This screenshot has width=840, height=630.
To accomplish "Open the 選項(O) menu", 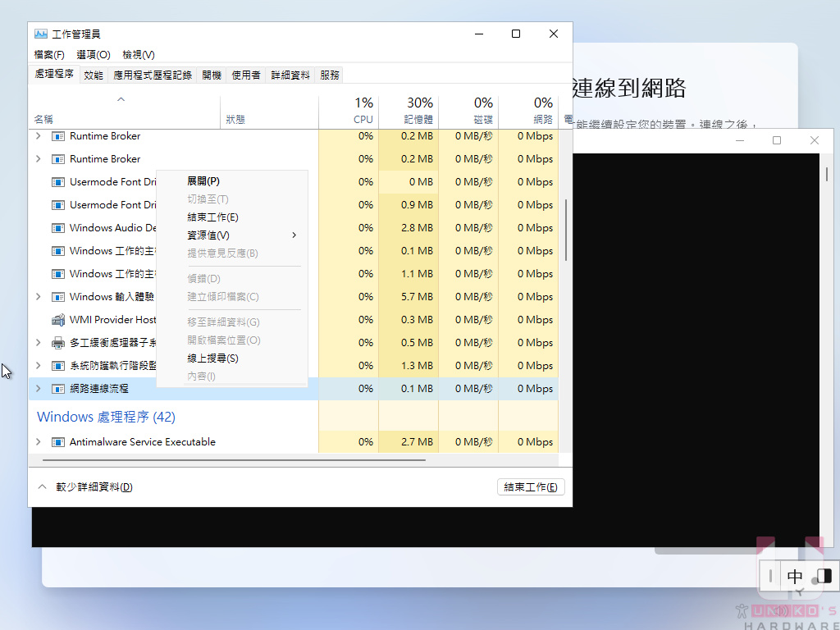I will 94,55.
